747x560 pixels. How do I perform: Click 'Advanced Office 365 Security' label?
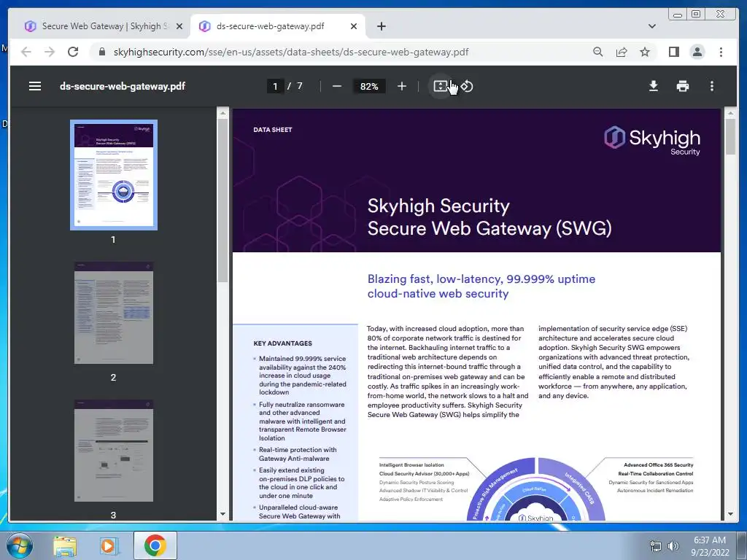659,464
